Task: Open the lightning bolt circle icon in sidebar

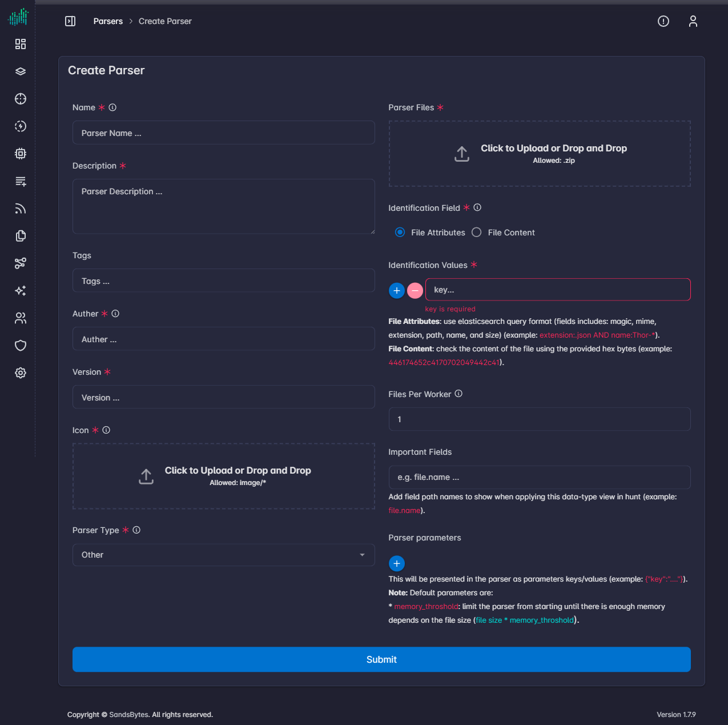Action: point(21,126)
